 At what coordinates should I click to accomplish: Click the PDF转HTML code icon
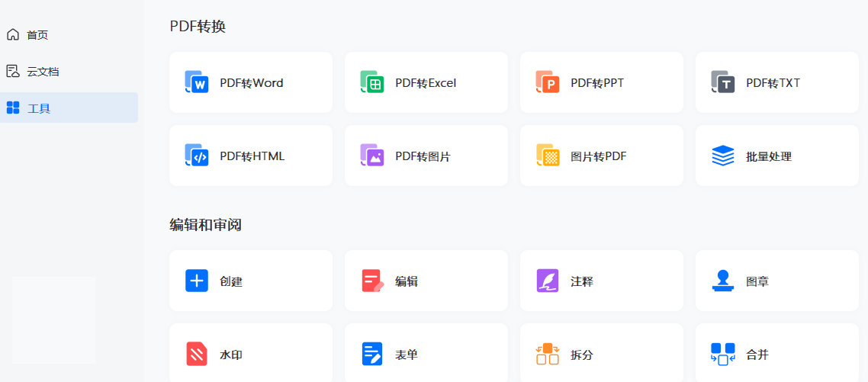tap(197, 156)
